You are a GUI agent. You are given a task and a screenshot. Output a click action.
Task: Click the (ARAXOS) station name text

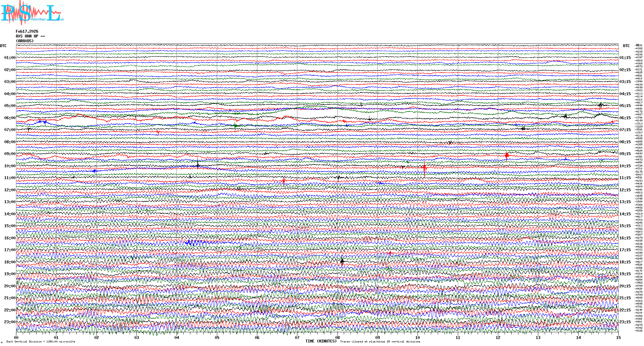point(25,41)
